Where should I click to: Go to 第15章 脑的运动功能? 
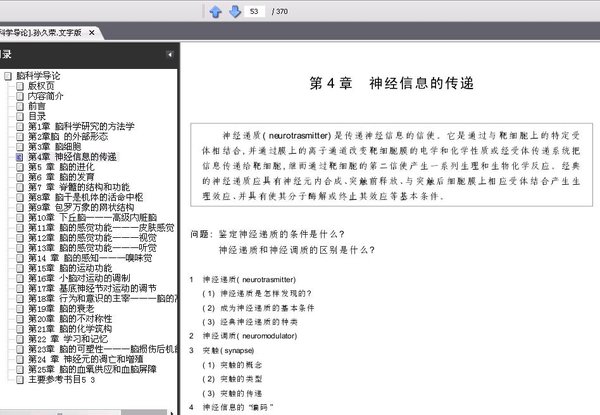click(70, 268)
